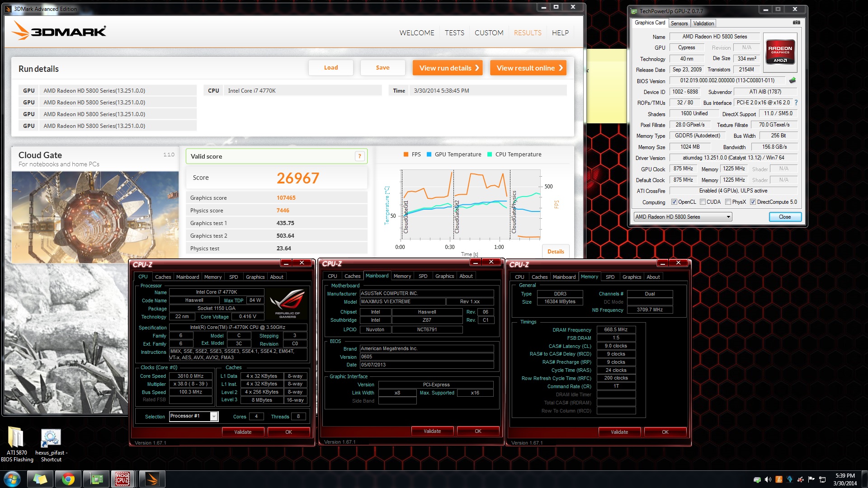The height and width of the screenshot is (488, 868).
Task: Open SPD tab in the middle CPU-Z window
Action: [x=423, y=276]
